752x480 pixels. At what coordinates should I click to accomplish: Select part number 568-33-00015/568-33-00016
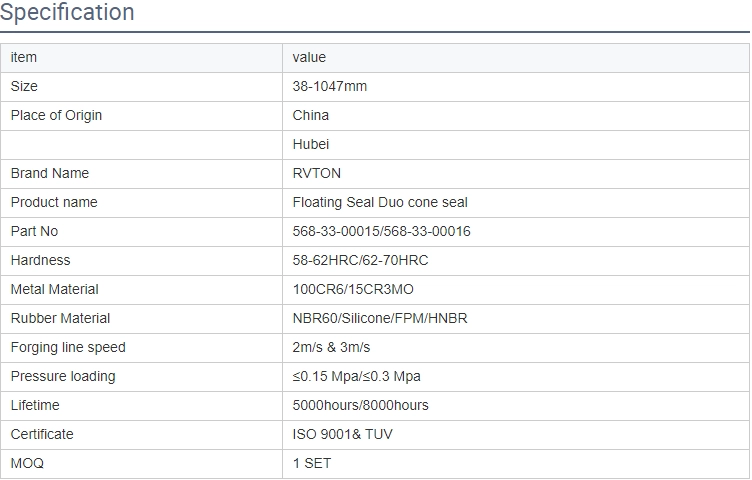(x=381, y=231)
